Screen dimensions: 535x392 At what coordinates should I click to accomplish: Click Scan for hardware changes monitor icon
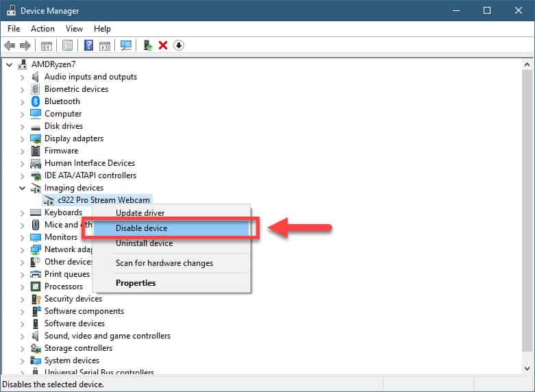point(126,45)
